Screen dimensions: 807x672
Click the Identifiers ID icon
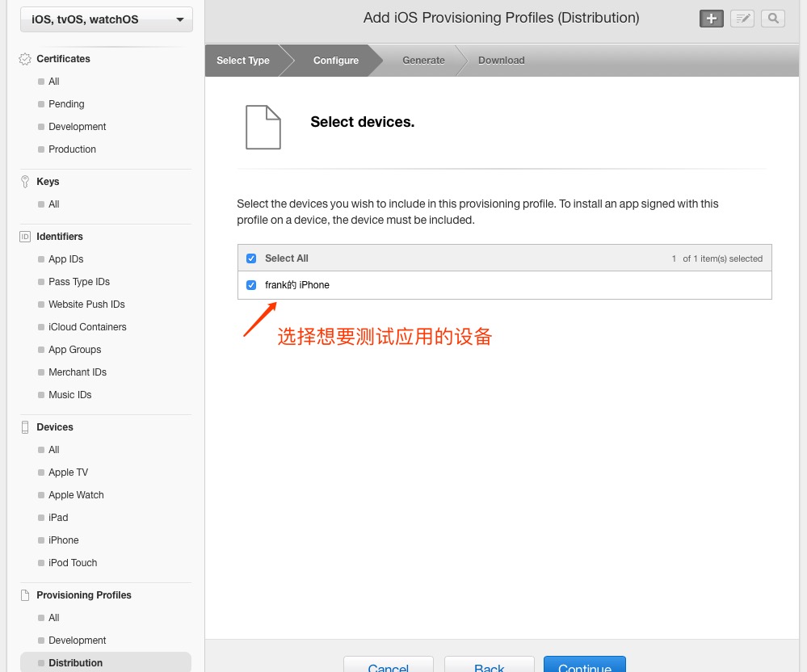(25, 237)
